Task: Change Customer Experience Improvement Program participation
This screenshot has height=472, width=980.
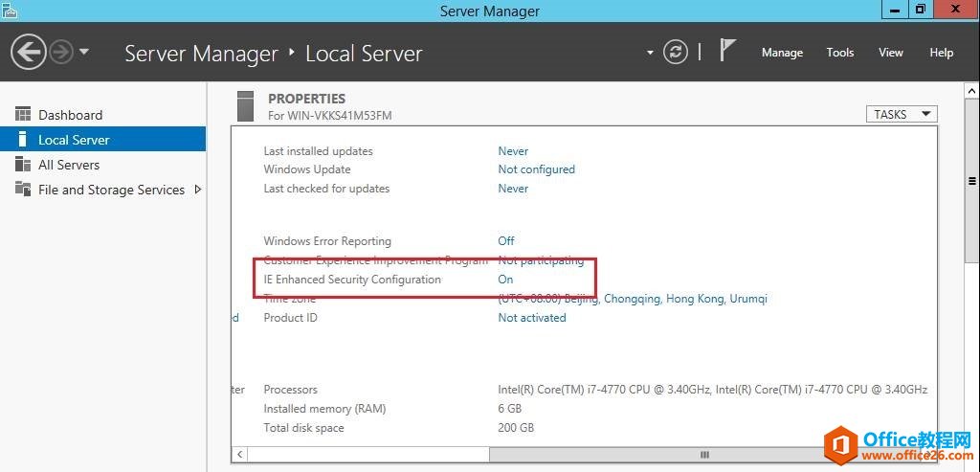Action: click(541, 260)
